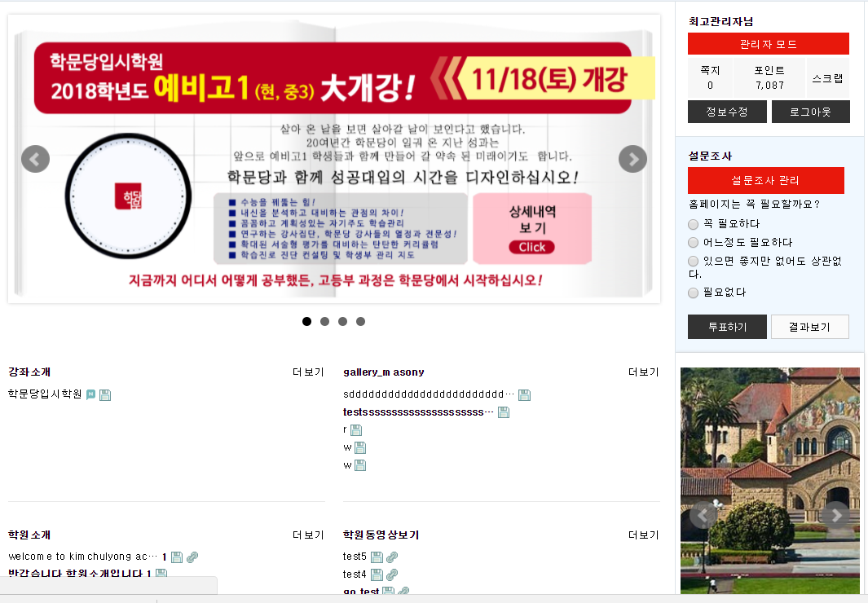
Task: Click the next slide arrow on main banner
Action: point(632,159)
